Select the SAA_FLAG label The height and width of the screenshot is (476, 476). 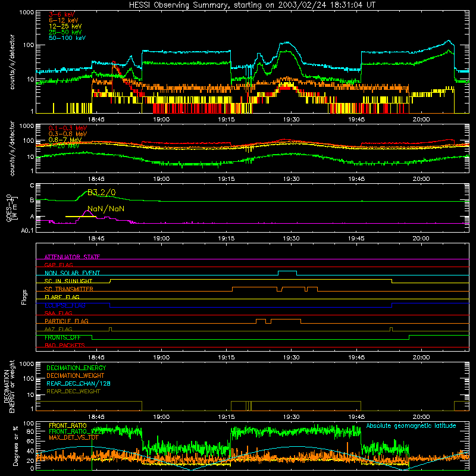pyautogui.click(x=58, y=313)
